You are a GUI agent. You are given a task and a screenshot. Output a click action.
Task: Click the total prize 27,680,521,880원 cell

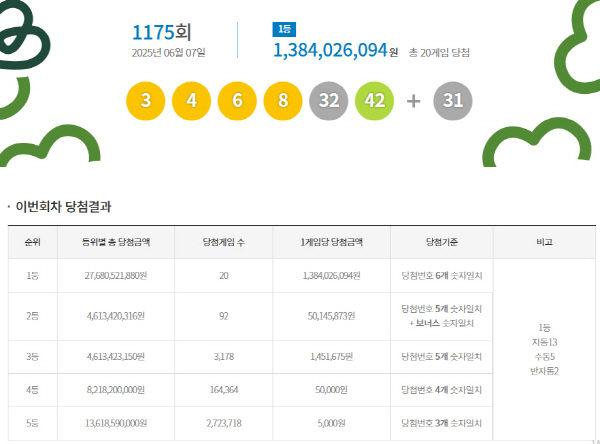pyautogui.click(x=116, y=276)
